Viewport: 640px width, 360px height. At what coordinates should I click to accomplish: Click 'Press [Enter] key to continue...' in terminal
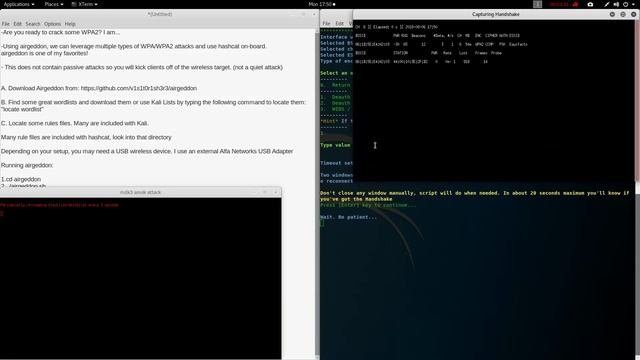pyautogui.click(x=369, y=205)
